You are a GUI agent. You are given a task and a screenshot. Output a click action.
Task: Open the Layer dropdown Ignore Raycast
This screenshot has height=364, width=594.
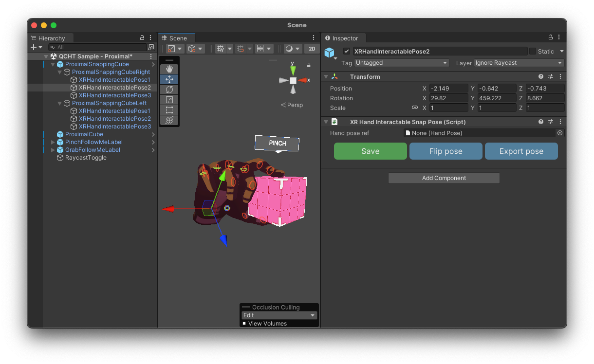(x=519, y=63)
